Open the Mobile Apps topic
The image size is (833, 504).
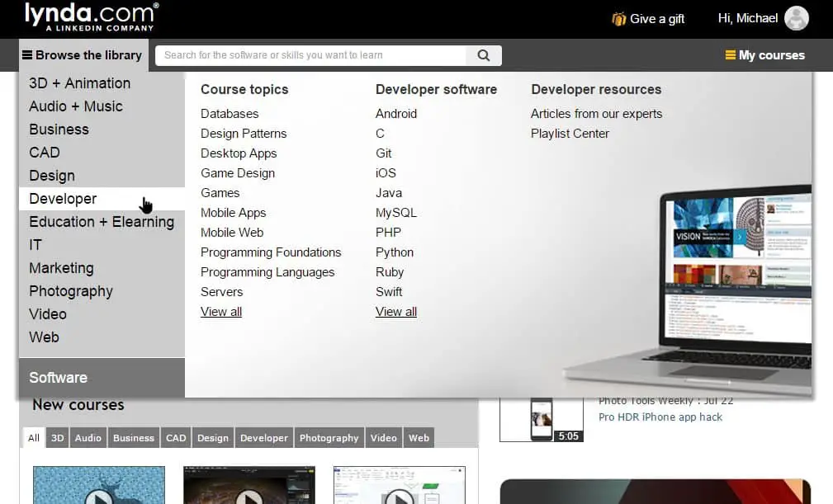point(233,213)
